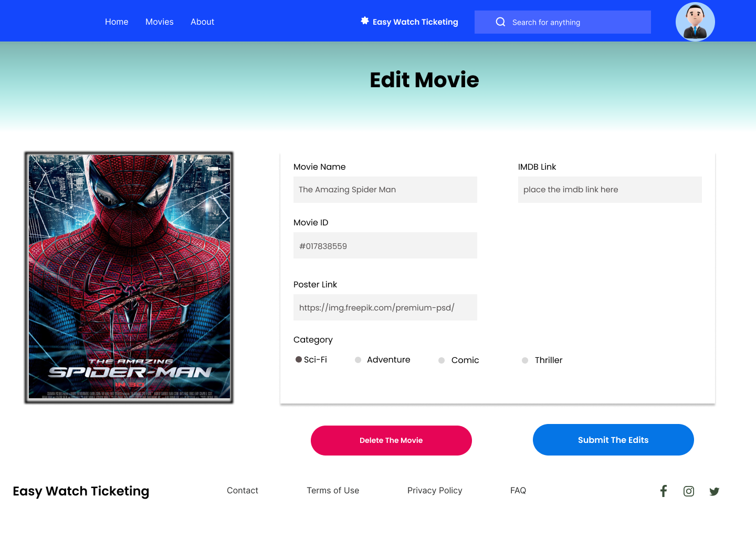The image size is (756, 538).
Task: Open the Instagram icon in footer
Action: click(x=689, y=491)
